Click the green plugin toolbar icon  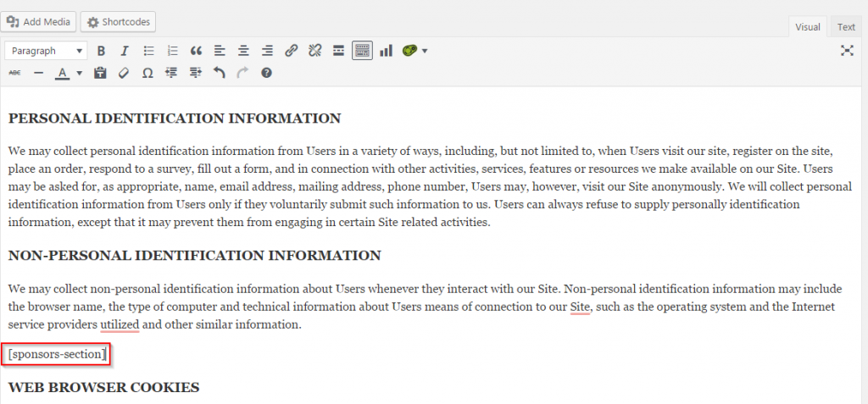[x=409, y=51]
